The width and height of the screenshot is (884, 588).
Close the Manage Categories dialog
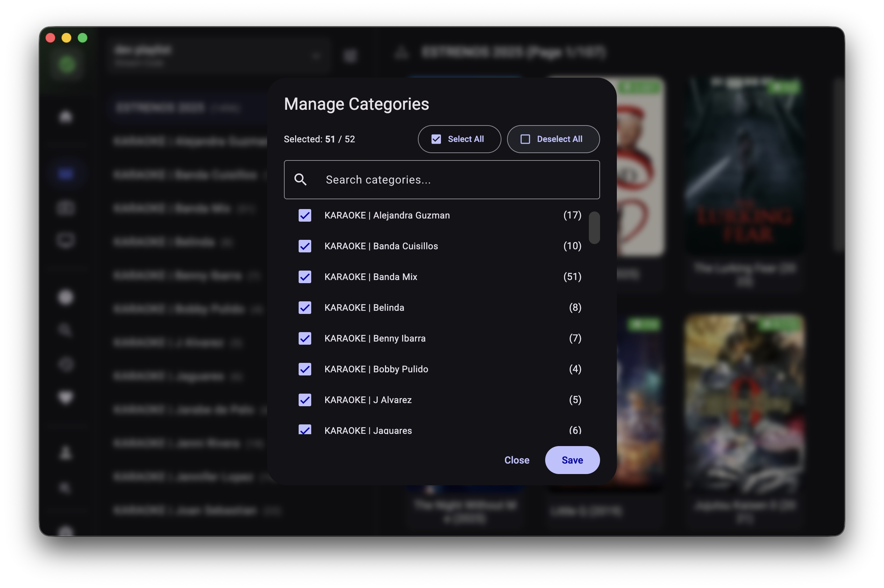click(516, 460)
